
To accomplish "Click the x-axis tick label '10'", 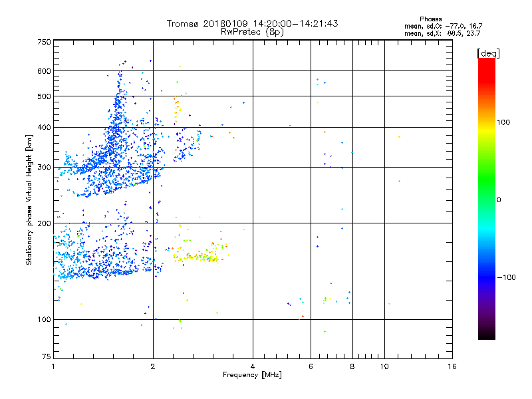I will point(384,366).
